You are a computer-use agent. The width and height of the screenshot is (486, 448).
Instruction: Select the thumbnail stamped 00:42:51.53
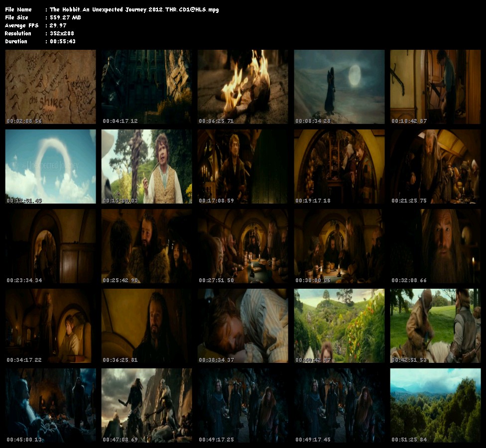(x=435, y=326)
